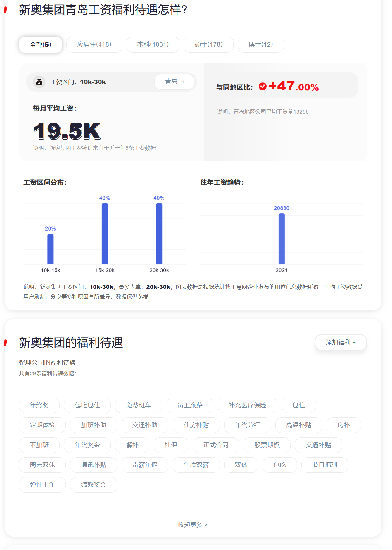The image size is (392, 550).
Task: Select the 全部(5) filter tab
Action: pyautogui.click(x=40, y=45)
